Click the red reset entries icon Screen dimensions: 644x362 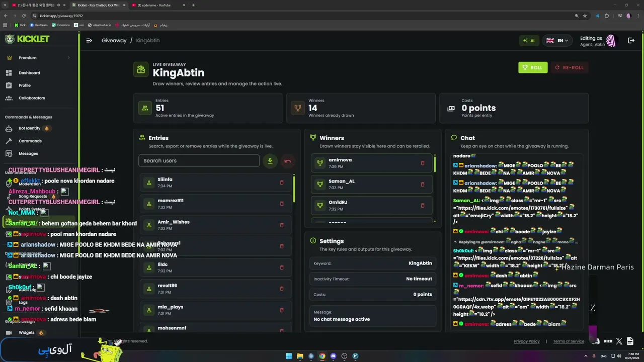point(287,161)
